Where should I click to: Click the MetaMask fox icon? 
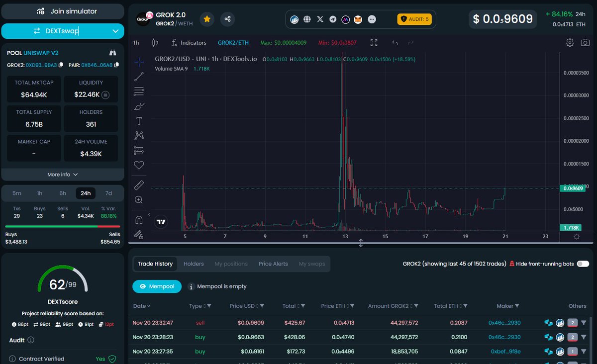click(x=358, y=19)
